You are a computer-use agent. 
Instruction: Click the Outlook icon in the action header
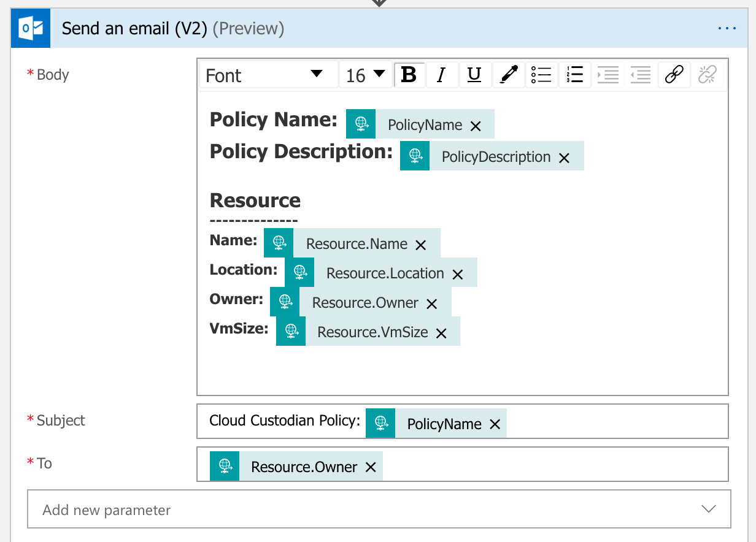coord(30,29)
